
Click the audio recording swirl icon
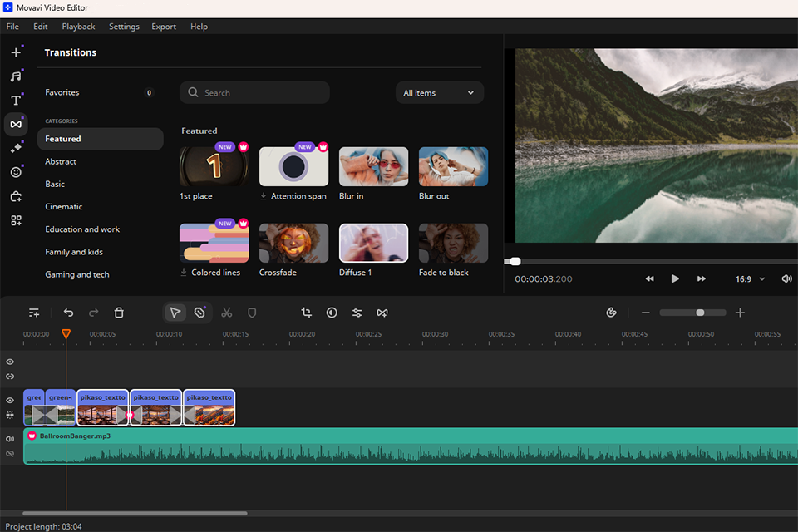pos(611,313)
